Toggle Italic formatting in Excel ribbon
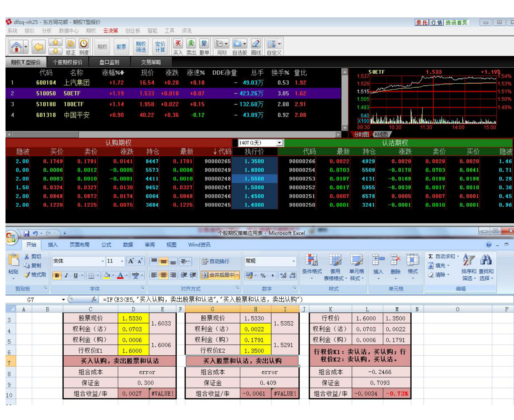 [66, 275]
